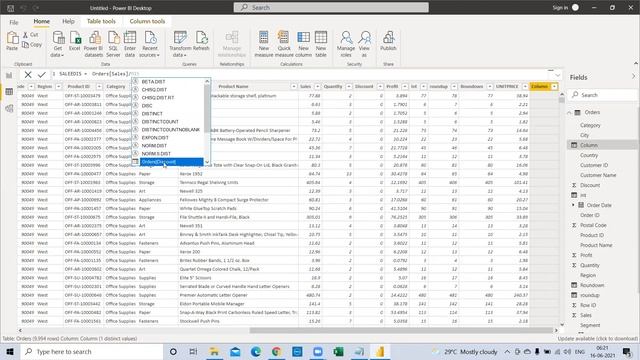The width and height of the screenshot is (640, 360).
Task: Select the Discount field in Fields pane
Action: pos(590,185)
